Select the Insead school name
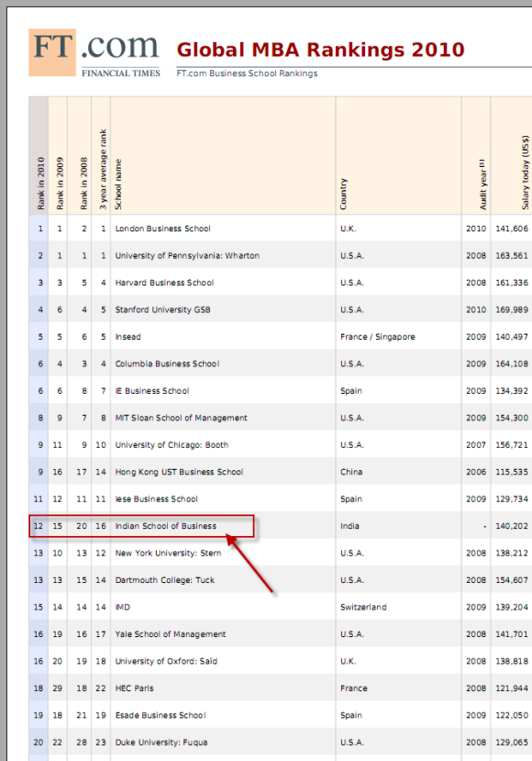The image size is (532, 761). click(x=128, y=337)
